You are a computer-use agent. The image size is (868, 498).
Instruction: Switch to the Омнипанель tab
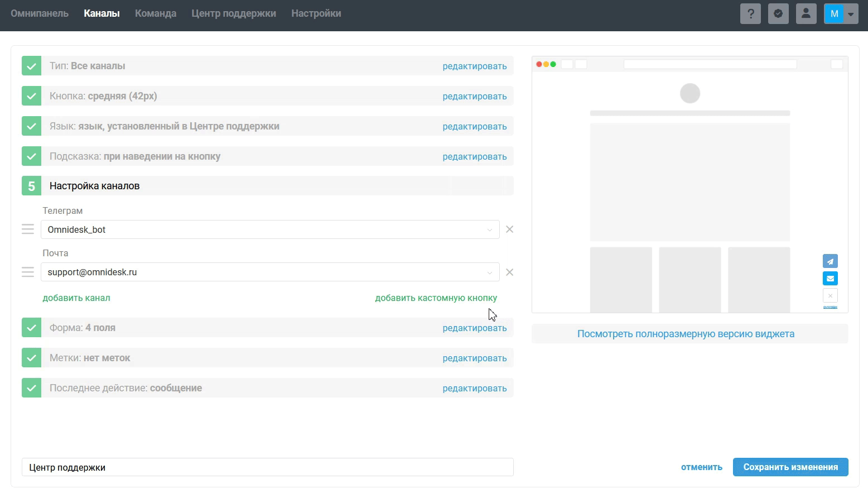40,13
